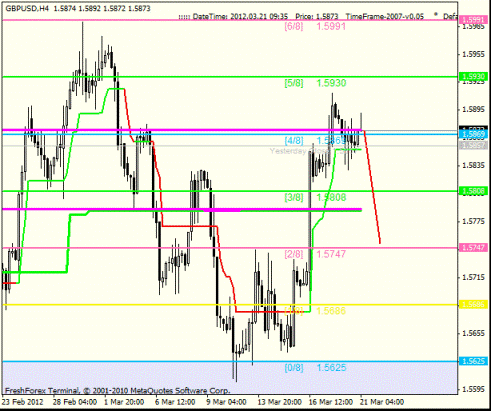
Task: Click the 1.5835 price scale value
Action: (474, 166)
